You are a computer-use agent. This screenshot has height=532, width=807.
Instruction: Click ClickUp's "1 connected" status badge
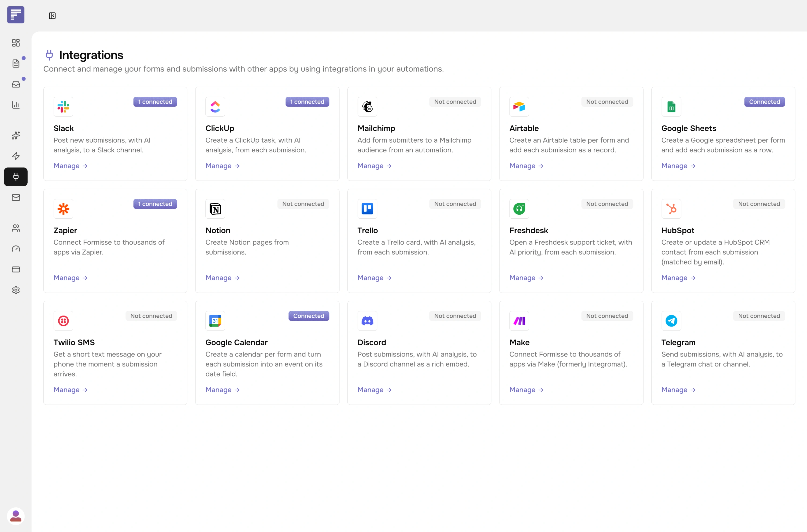click(307, 102)
